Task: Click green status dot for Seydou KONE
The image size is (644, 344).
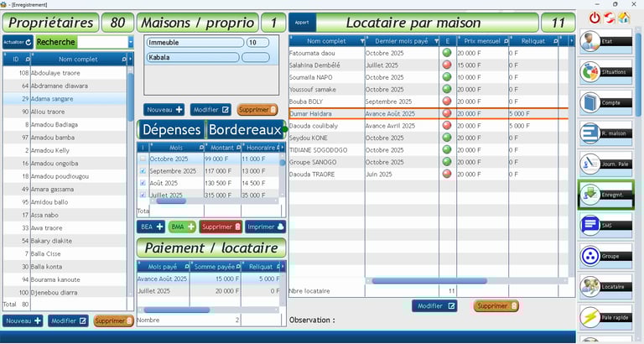Action: coord(447,138)
